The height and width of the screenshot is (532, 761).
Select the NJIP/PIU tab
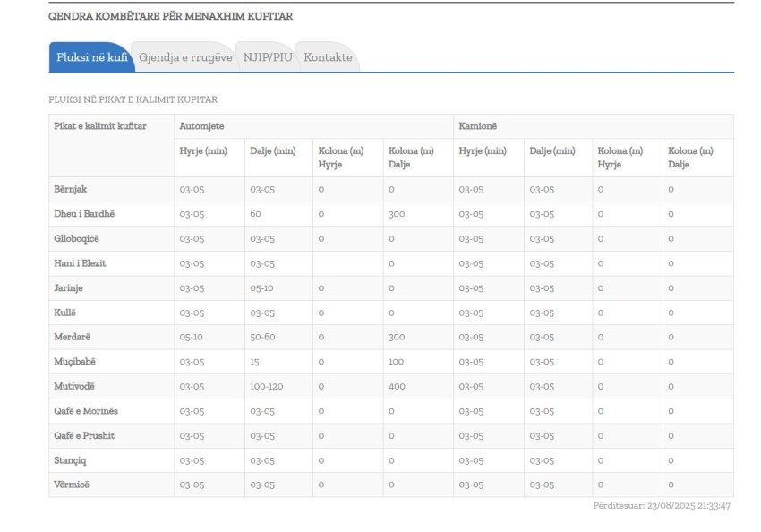[266, 57]
